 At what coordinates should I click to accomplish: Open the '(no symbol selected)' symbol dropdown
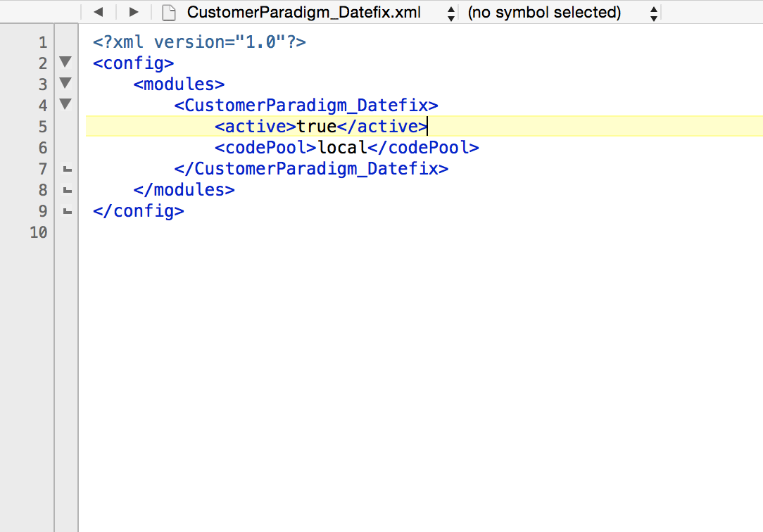[x=562, y=12]
